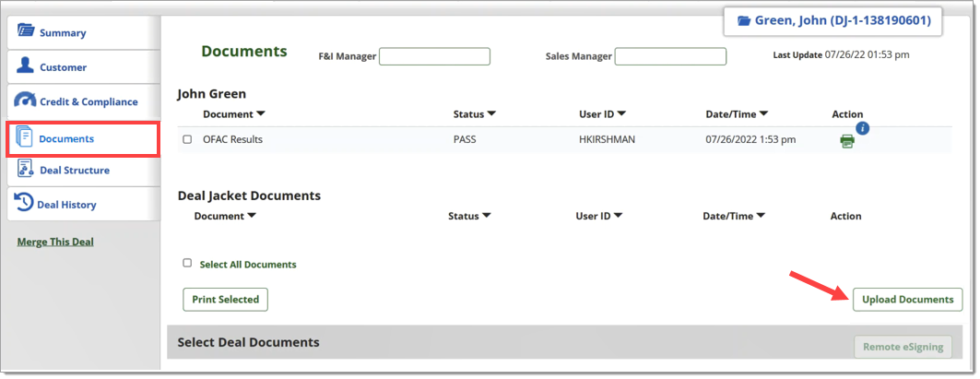Viewport: 980px width, 379px height.
Task: Click folder icon beside Green, John
Action: coord(744,21)
